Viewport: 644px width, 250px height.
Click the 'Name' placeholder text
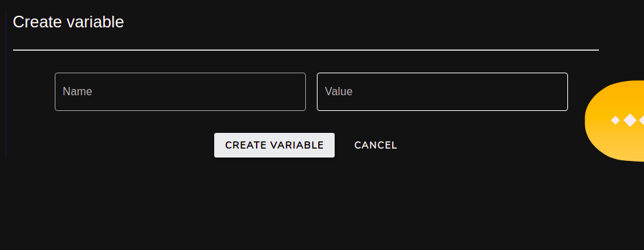tap(77, 91)
